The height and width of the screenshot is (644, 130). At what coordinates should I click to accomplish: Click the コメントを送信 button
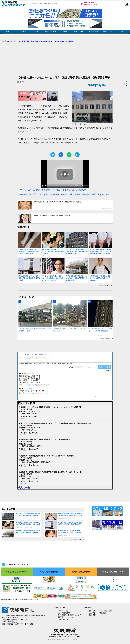pyautogui.click(x=104, y=367)
